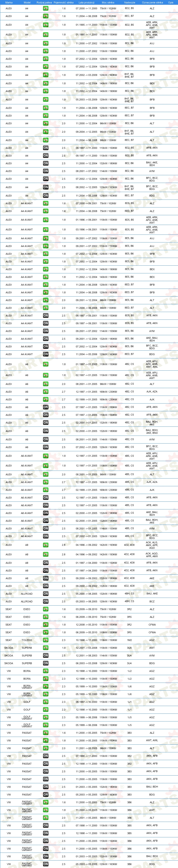Select engine code CFMA in Exeo 3R2 row

pos(152,624)
